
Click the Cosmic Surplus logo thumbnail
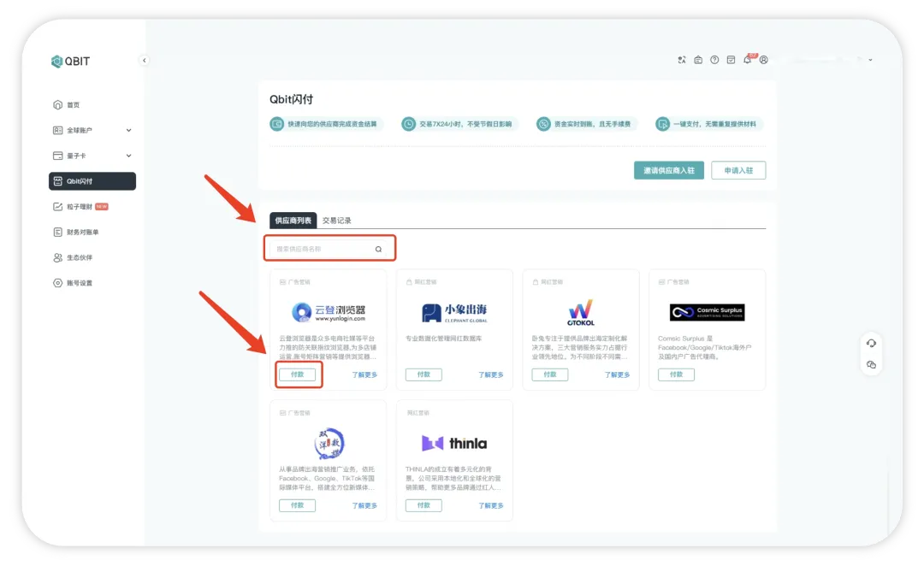pos(708,312)
